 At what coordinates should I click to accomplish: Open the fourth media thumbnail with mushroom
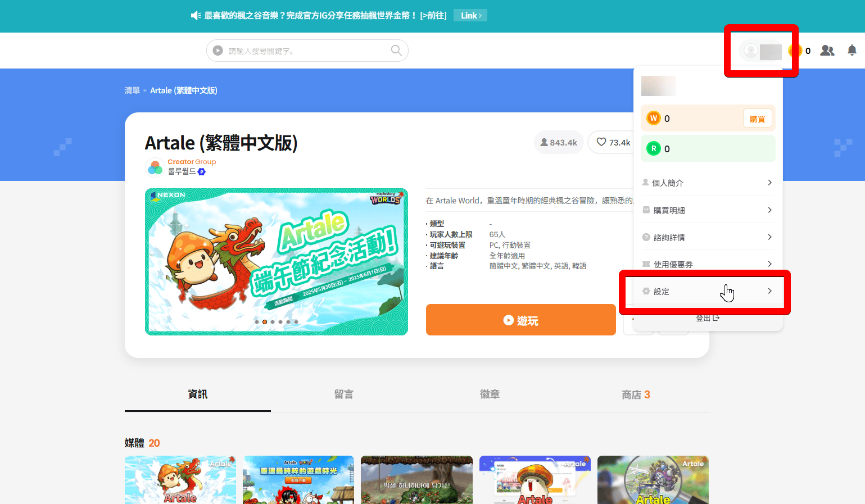[x=535, y=480]
